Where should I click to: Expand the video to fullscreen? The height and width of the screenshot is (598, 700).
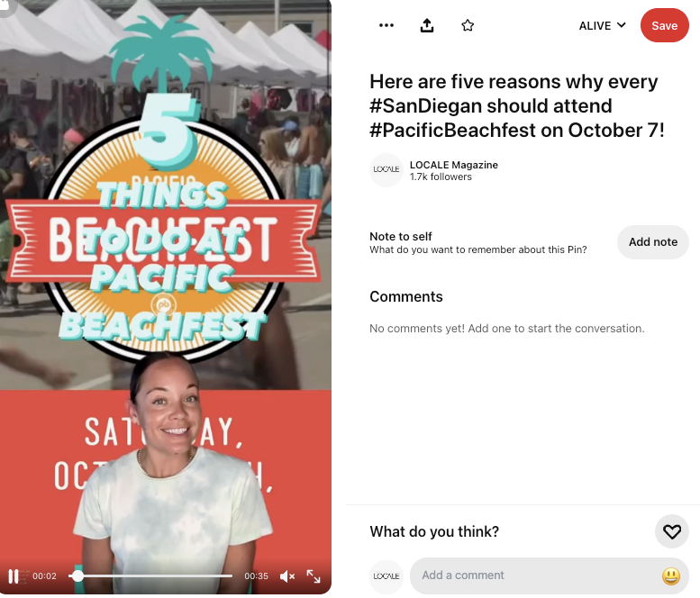click(314, 576)
